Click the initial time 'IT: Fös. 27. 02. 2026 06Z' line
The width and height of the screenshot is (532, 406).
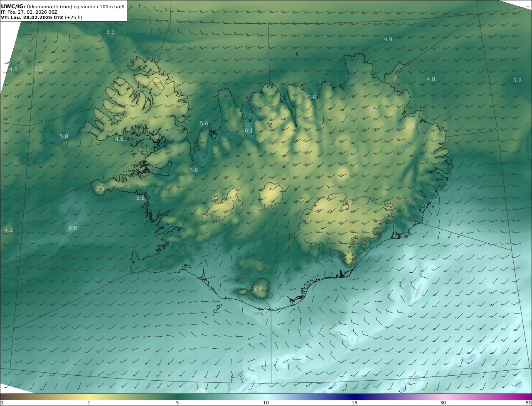click(29, 12)
